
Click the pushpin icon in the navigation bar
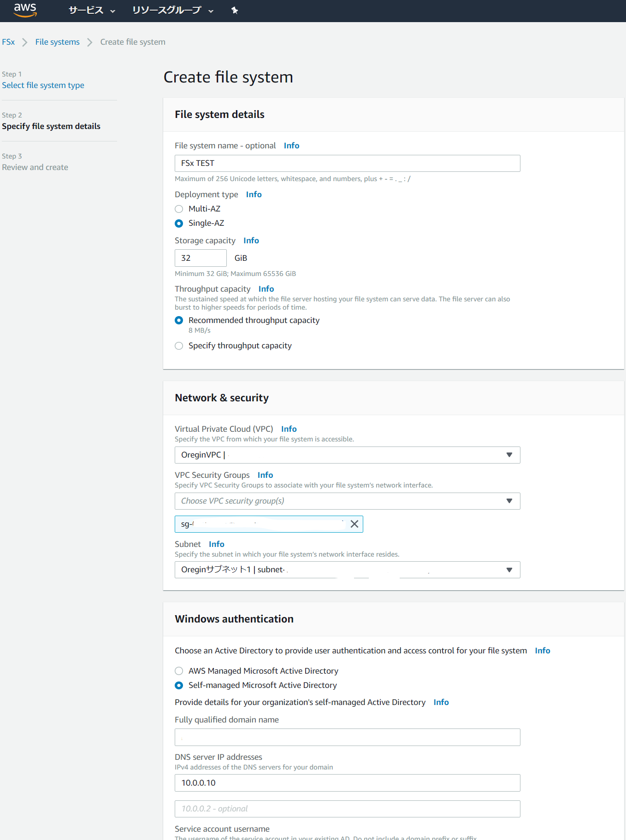(235, 10)
